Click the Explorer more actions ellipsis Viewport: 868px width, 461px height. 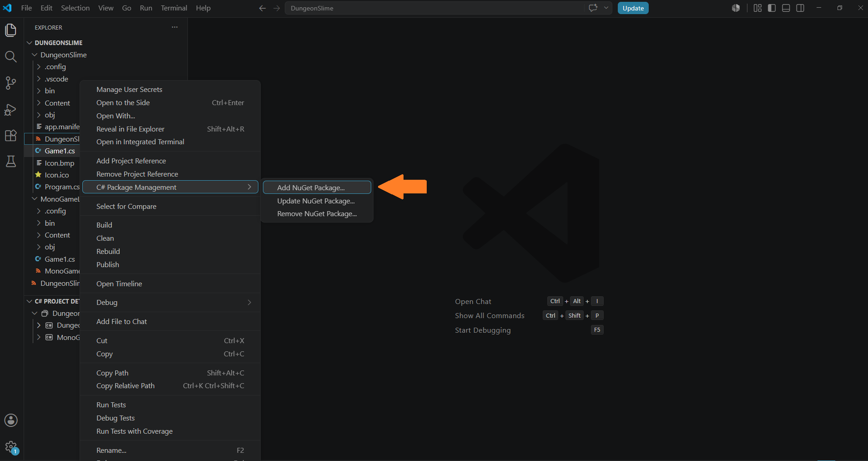tap(175, 27)
